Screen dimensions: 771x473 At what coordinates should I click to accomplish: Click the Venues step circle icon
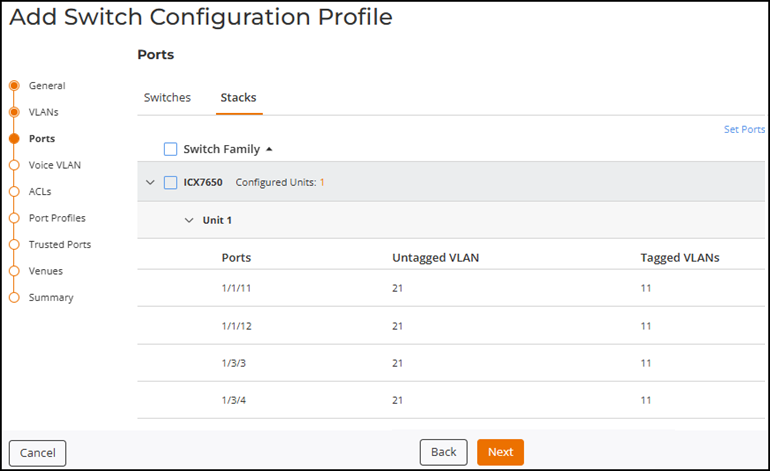pyautogui.click(x=14, y=271)
